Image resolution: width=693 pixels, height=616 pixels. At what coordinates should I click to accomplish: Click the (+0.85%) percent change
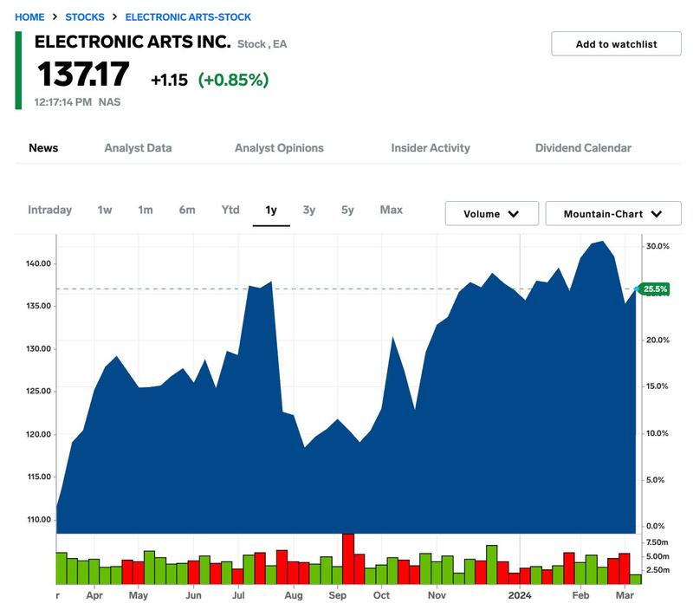(233, 80)
